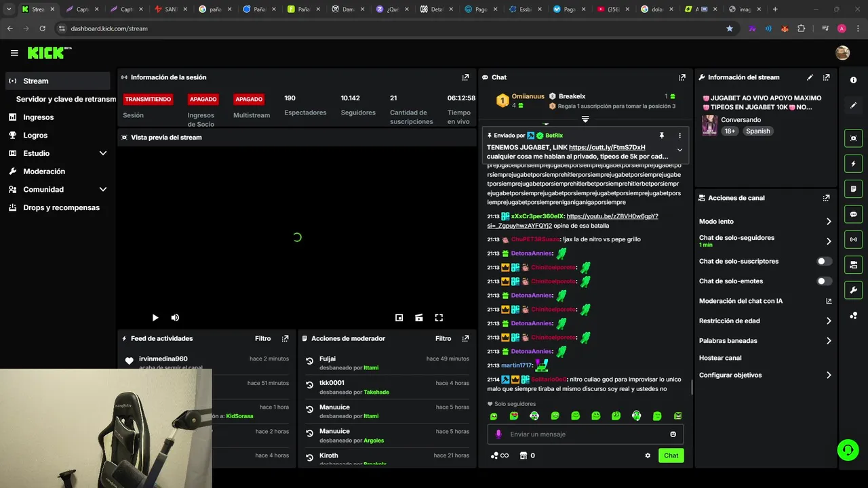Pop out the Acciones de canal panel
This screenshot has width=868, height=488.
point(826,198)
